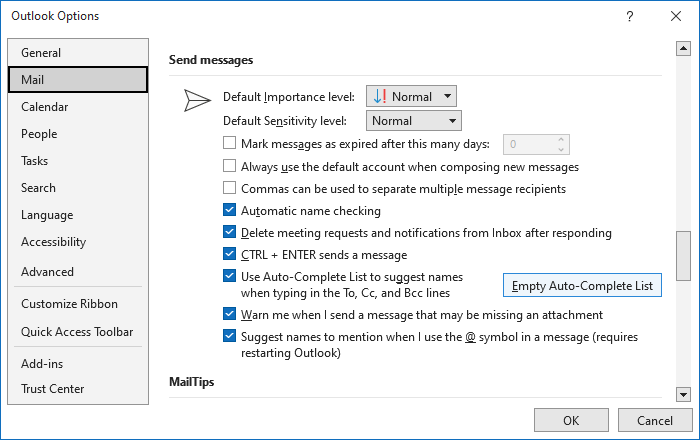Go to Add-ins category
This screenshot has width=700, height=440.
tap(78, 364)
